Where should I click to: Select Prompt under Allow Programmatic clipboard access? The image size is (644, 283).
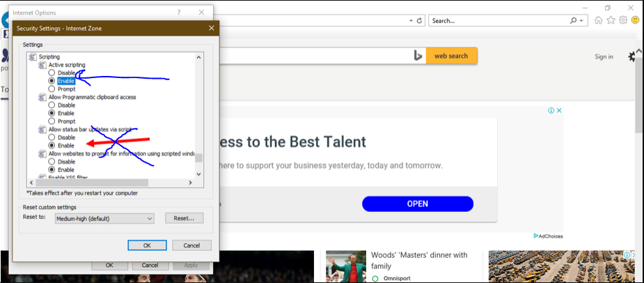[52, 121]
